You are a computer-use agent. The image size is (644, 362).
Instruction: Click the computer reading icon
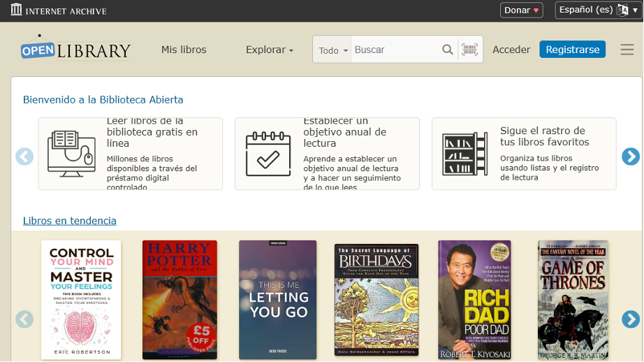tap(71, 154)
